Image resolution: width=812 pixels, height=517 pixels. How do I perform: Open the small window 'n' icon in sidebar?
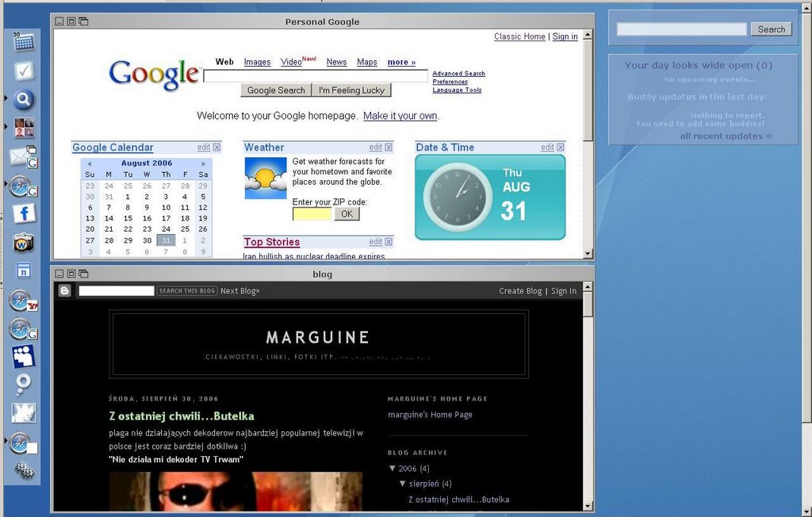[23, 270]
